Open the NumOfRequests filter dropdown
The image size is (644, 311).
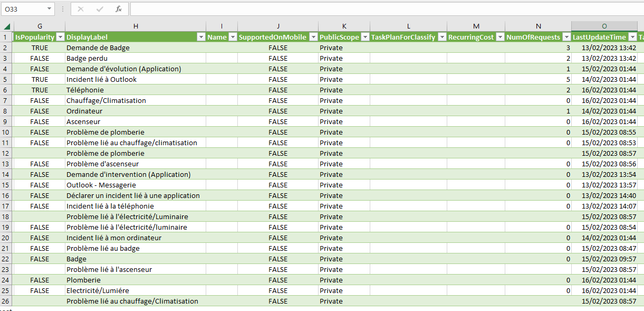[565, 37]
